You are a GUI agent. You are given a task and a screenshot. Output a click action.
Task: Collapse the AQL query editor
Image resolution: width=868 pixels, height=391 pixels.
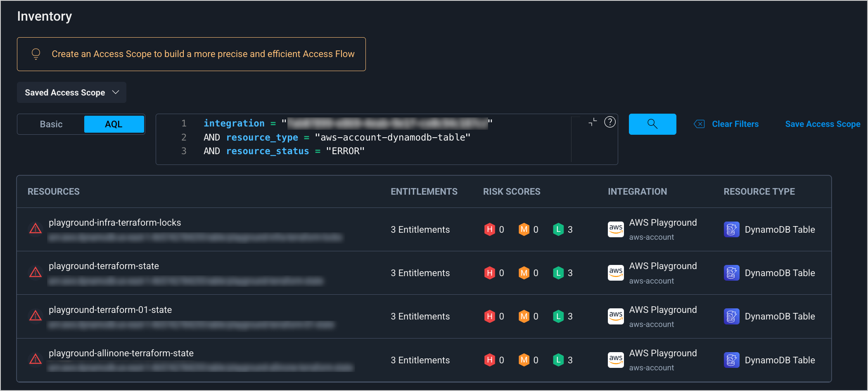point(593,122)
